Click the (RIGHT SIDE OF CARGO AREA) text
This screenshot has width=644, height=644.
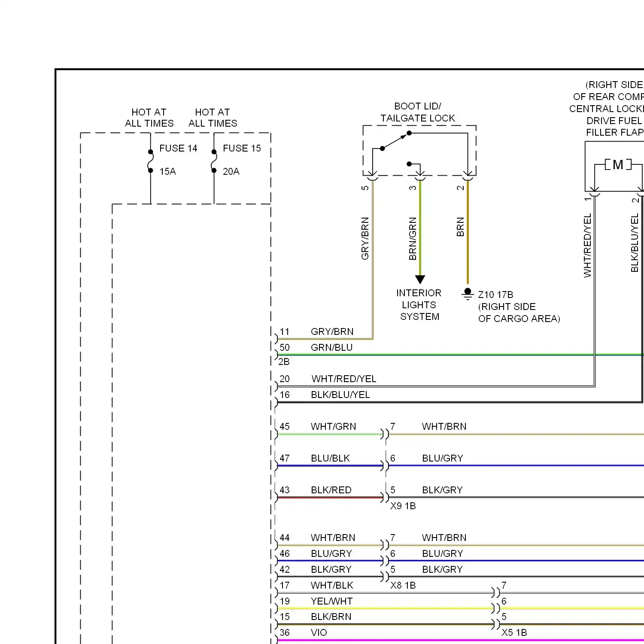pyautogui.click(x=519, y=313)
